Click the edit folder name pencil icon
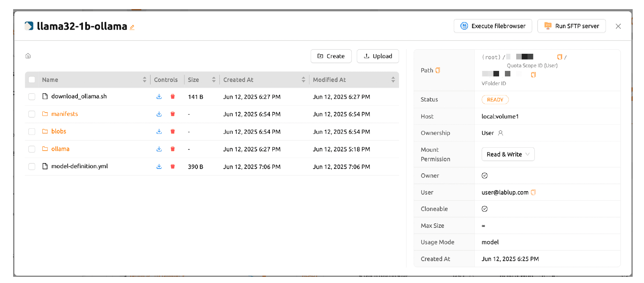This screenshot has height=283, width=644. click(x=132, y=27)
